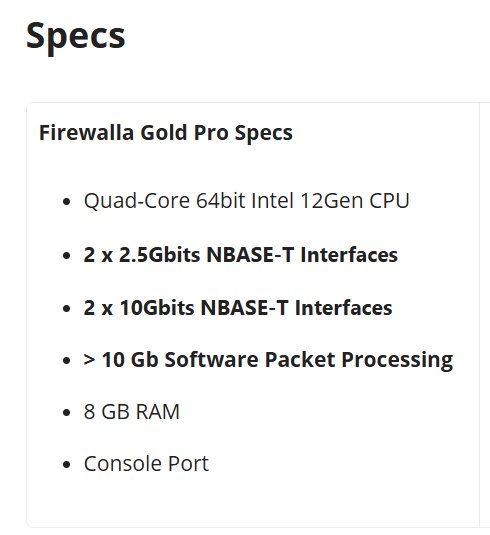This screenshot has height=535, width=490.
Task: Select the Console Port list item
Action: tap(146, 464)
